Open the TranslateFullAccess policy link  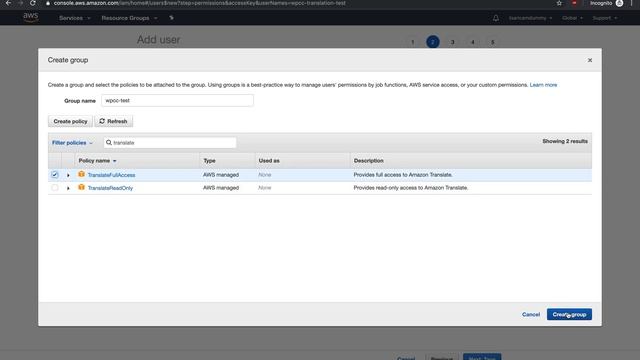[x=111, y=175]
